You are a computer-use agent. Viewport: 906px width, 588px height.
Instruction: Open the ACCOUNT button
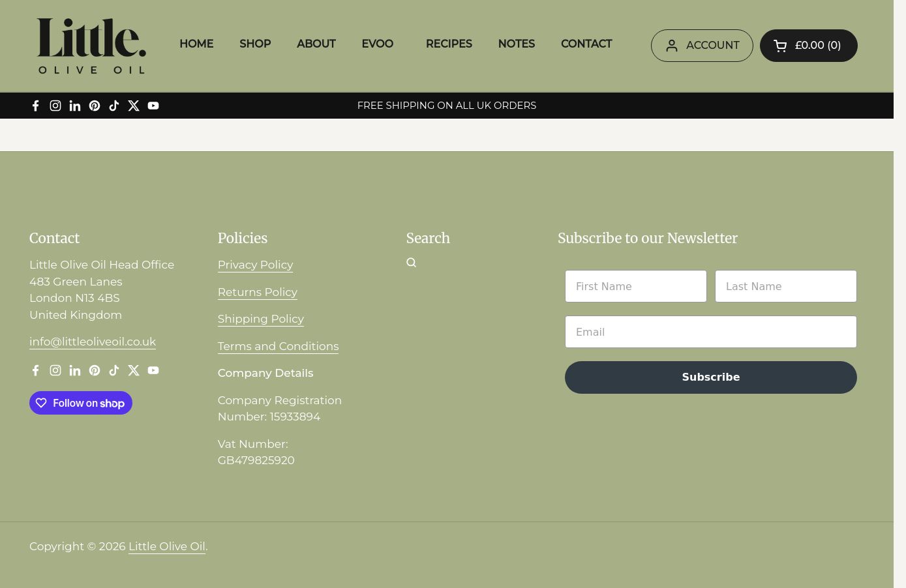click(702, 46)
